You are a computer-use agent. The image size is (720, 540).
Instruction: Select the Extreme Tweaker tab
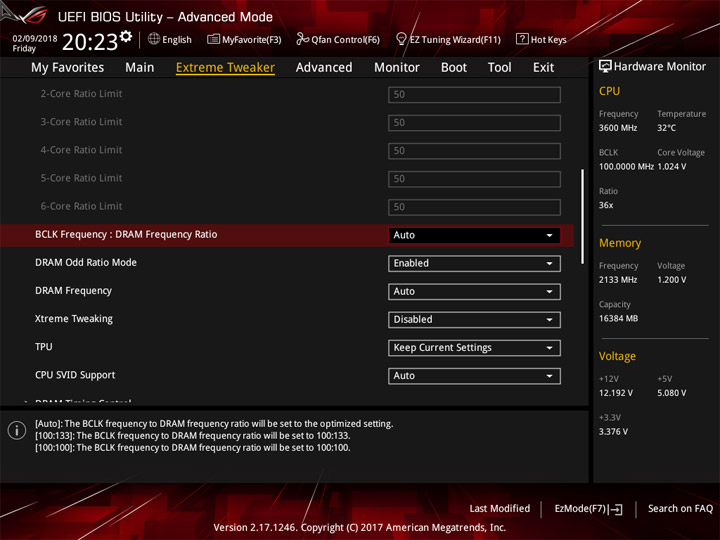[x=225, y=68]
